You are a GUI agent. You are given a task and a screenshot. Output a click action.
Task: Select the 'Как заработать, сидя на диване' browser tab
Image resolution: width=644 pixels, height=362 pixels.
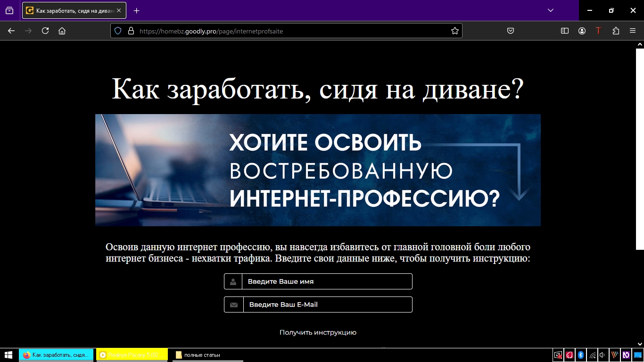pos(74,10)
